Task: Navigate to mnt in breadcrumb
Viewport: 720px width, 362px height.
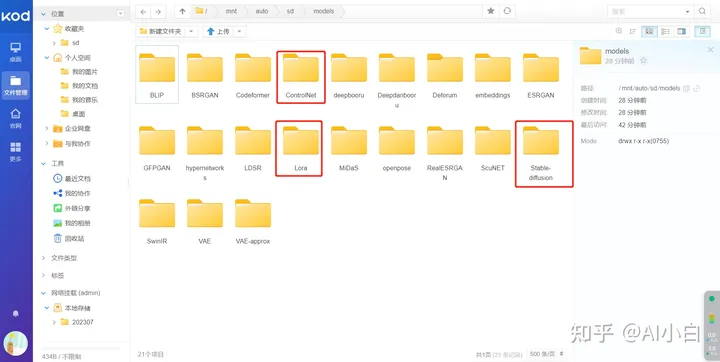Action: coord(231,11)
